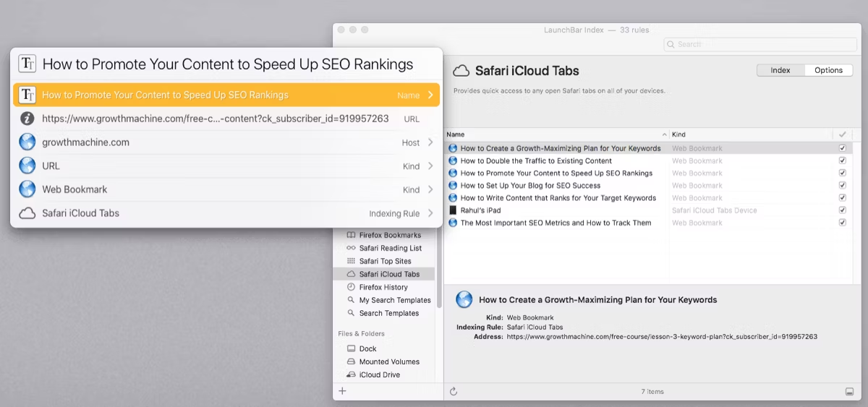The image size is (868, 407).
Task: Click the Address URL in the details pane
Action: [662, 336]
